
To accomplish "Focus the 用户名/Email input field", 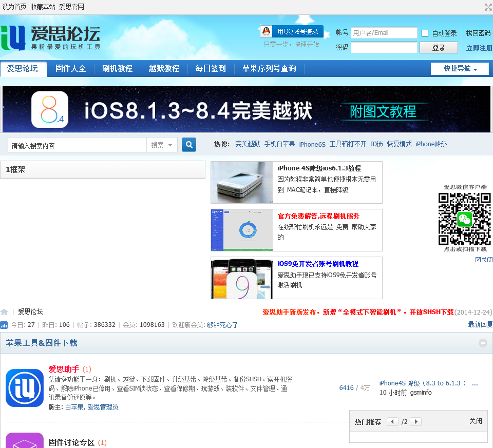I will (x=384, y=33).
